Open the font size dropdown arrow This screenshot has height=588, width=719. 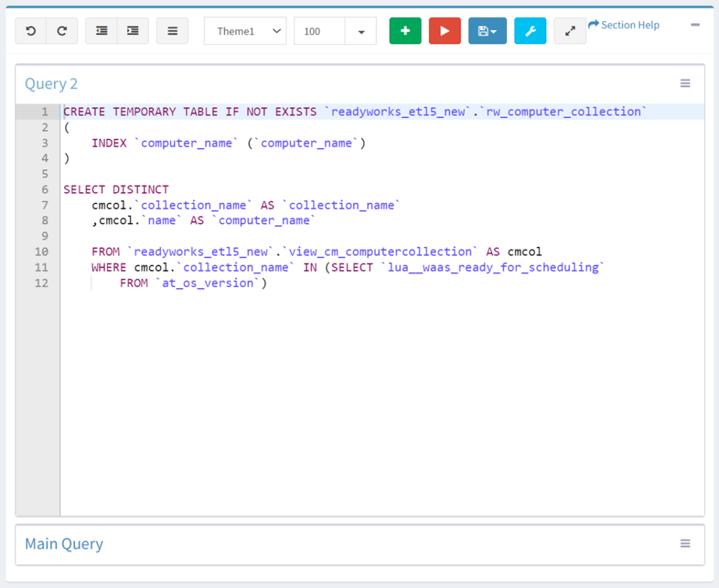coord(361,31)
